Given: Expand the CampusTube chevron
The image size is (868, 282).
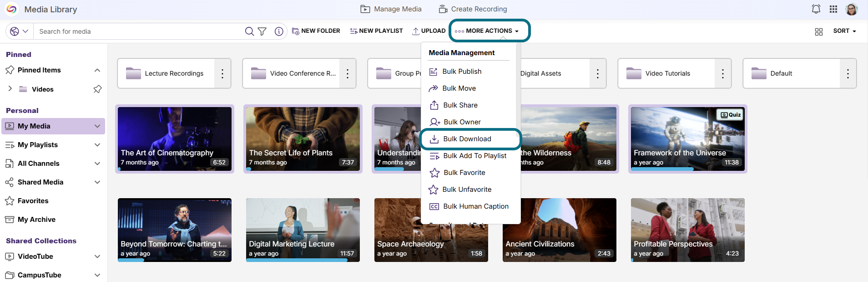Looking at the screenshot, I should click(x=97, y=275).
